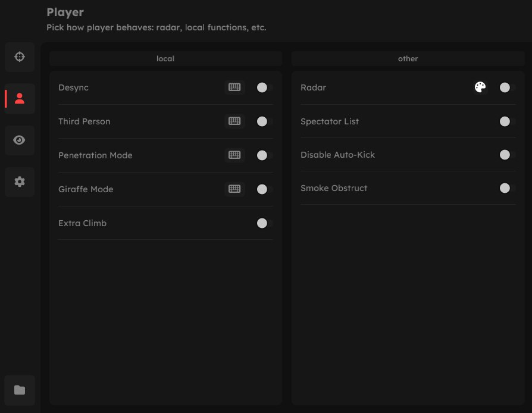Image resolution: width=532 pixels, height=413 pixels.
Task: Click the keyboard keybind icon for Desync
Action: [234, 87]
